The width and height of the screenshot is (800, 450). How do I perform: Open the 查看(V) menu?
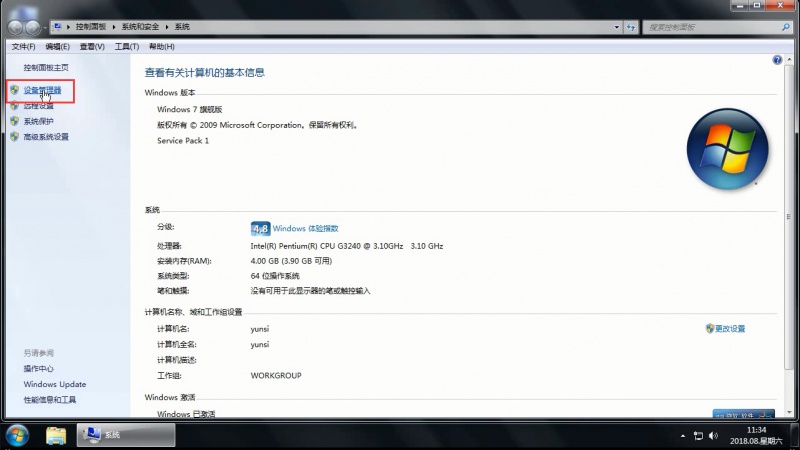click(92, 46)
